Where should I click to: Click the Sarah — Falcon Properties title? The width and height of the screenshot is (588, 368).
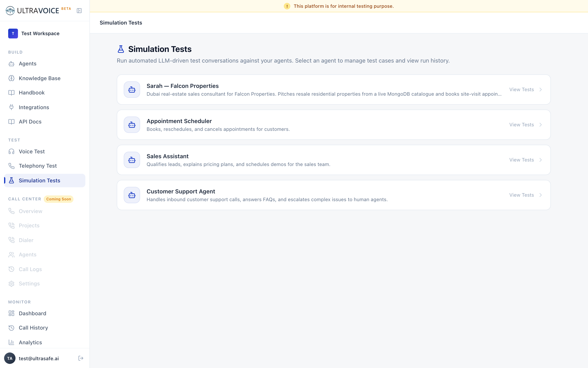click(x=183, y=86)
